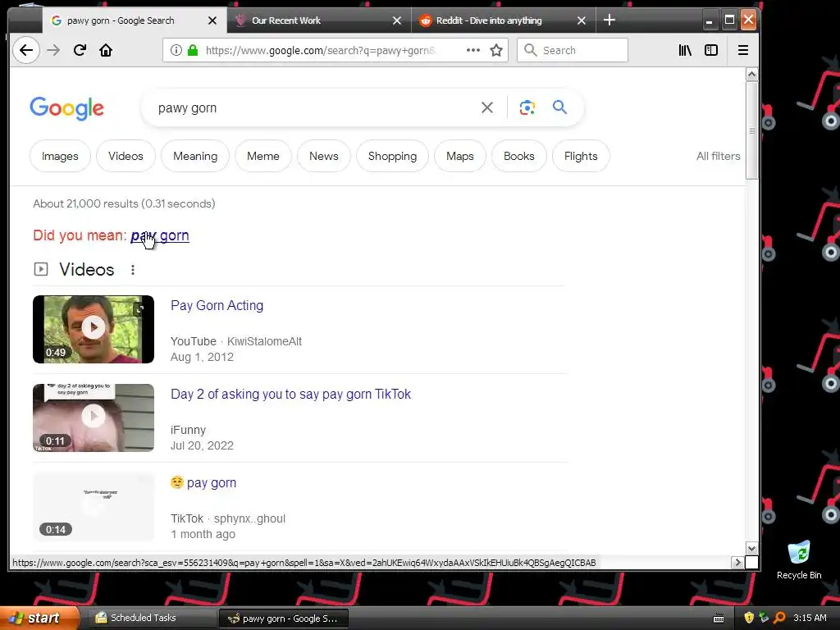The image size is (840, 630).
Task: Show site information via the info icon
Action: coord(176,50)
